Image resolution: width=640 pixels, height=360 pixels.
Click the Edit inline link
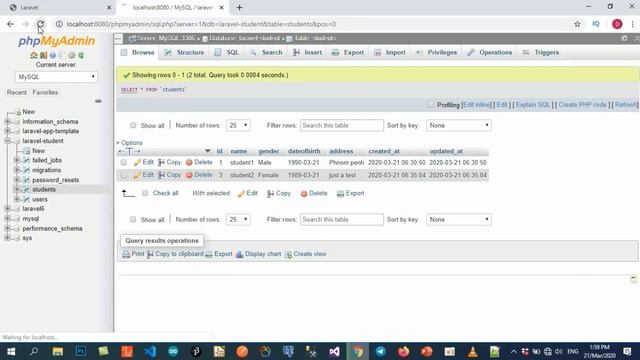[x=476, y=104]
